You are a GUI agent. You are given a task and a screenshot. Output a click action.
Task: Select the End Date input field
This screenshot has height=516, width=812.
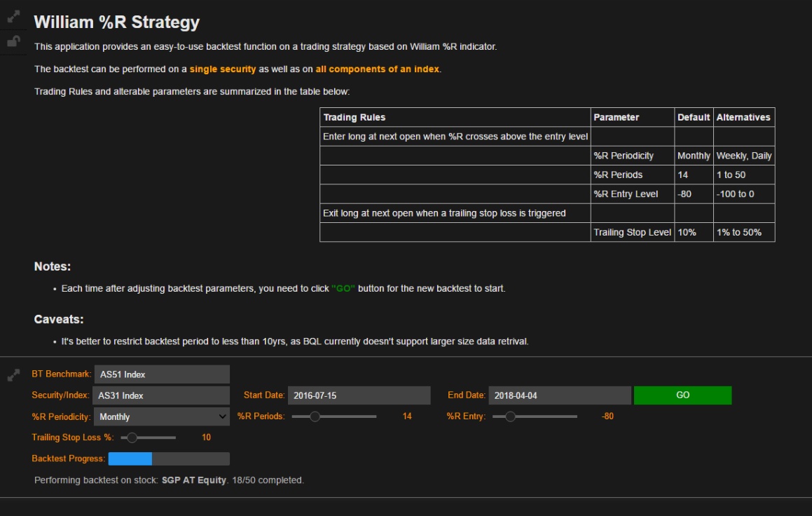coord(559,395)
